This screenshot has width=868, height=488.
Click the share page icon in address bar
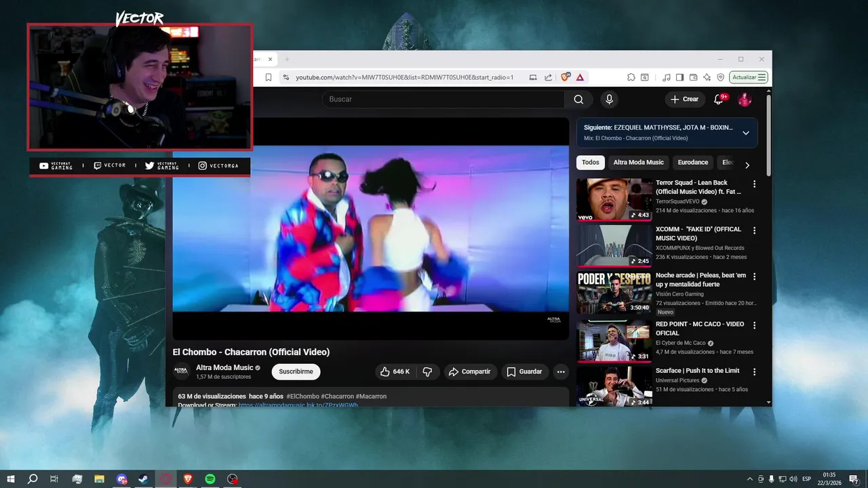click(548, 77)
